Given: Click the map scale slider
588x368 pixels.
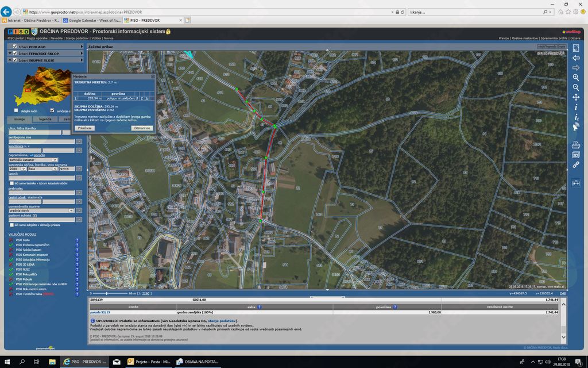Looking at the screenshot, I should pos(106,293).
